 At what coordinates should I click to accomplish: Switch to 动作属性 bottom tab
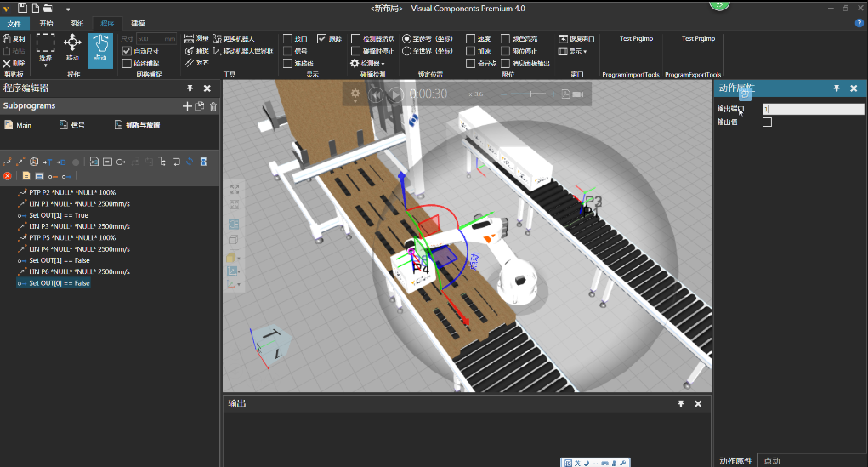[735, 461]
